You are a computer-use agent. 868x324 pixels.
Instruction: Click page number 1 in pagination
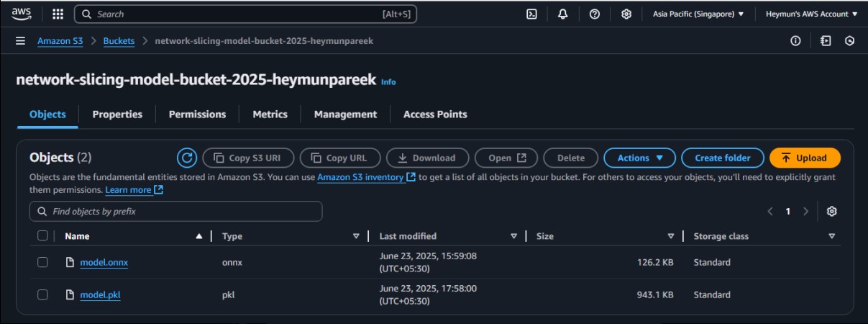pos(788,212)
